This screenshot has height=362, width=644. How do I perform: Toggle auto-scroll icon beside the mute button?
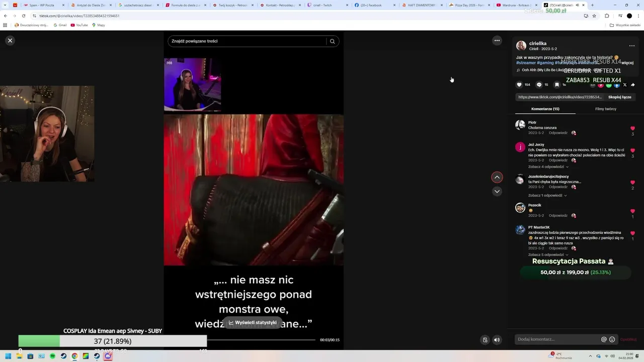[485, 340]
